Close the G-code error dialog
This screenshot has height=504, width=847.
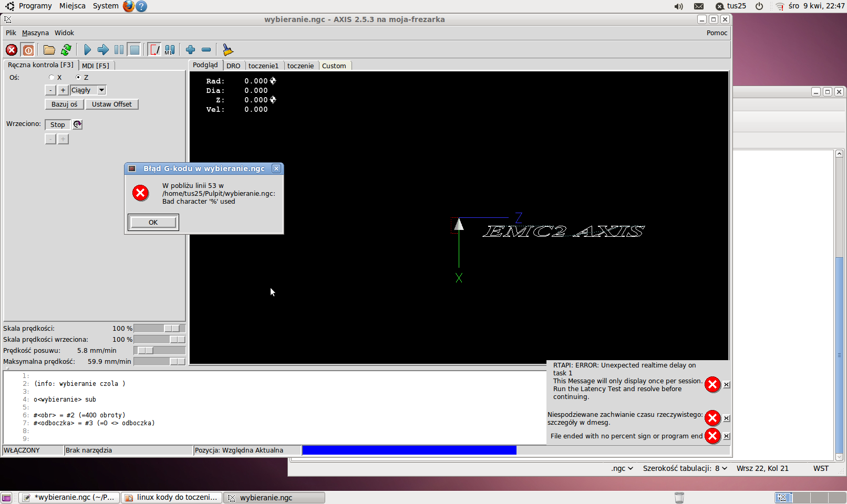(x=276, y=169)
